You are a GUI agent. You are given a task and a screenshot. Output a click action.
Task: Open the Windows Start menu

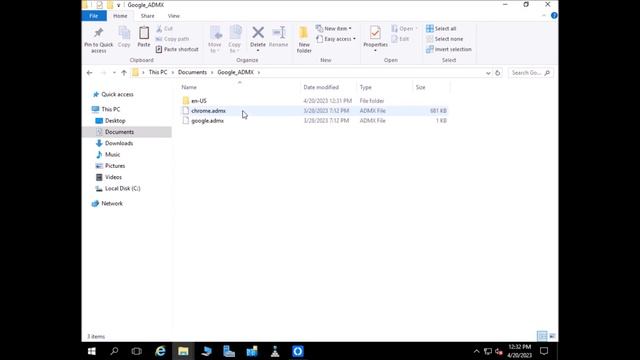point(92,351)
